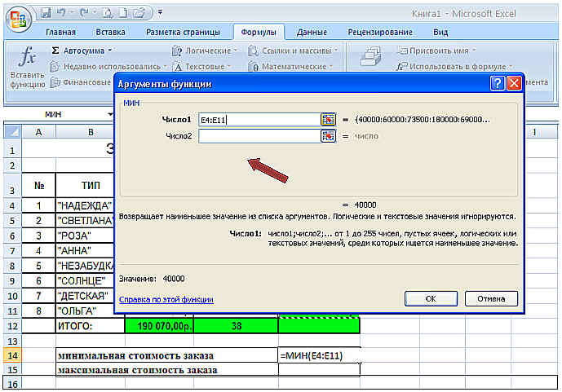This screenshot has width=562, height=392.
Task: Collapse dialog via Число2 range selector icon
Action: (328, 136)
